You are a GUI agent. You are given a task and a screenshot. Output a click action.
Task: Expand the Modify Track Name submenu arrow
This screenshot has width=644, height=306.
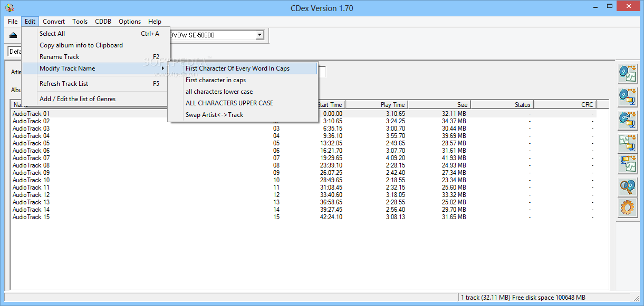pos(162,68)
